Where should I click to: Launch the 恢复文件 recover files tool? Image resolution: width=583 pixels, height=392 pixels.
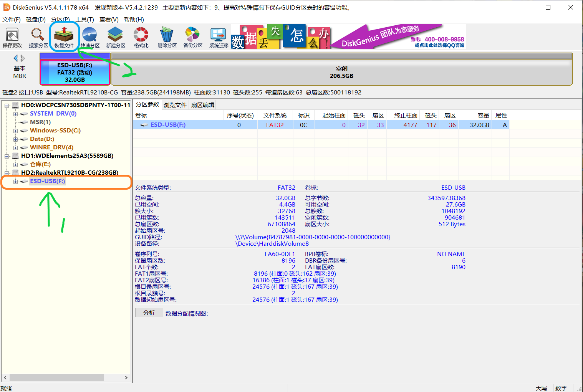[x=64, y=37]
